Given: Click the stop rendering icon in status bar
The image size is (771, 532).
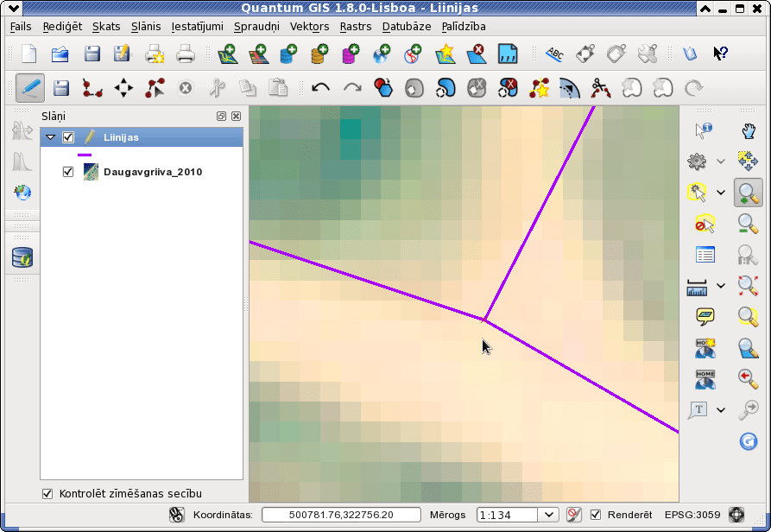Looking at the screenshot, I should pos(573,515).
